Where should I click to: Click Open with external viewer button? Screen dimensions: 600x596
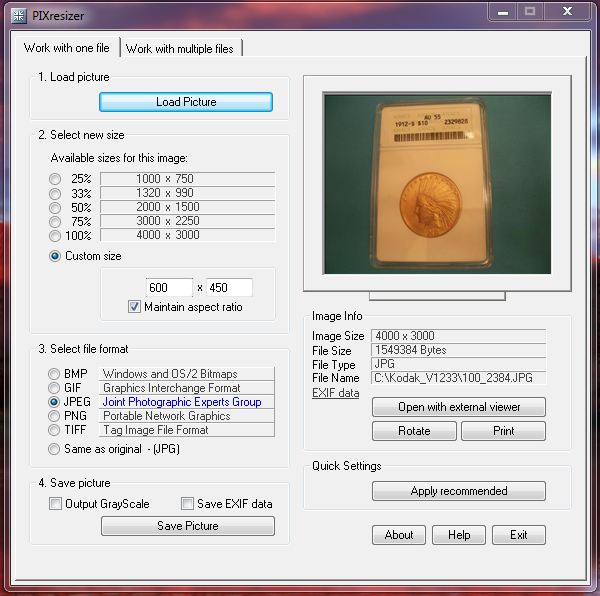click(x=459, y=407)
